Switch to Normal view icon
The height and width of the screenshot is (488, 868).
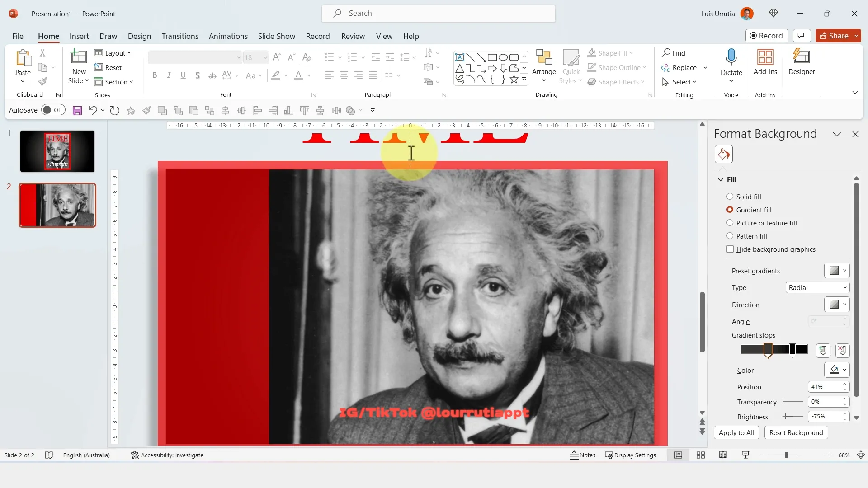click(678, 455)
